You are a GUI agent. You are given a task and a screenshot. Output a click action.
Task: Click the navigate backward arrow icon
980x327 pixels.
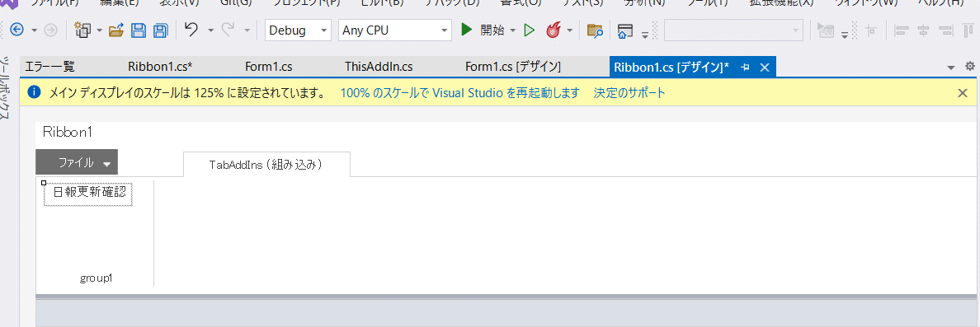(x=16, y=30)
